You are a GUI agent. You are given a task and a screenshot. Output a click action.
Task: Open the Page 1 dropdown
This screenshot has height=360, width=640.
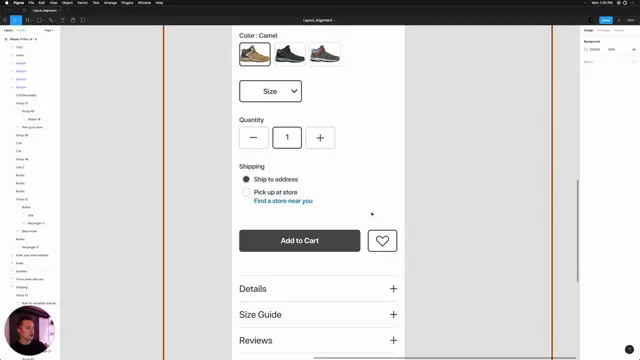coord(49,30)
